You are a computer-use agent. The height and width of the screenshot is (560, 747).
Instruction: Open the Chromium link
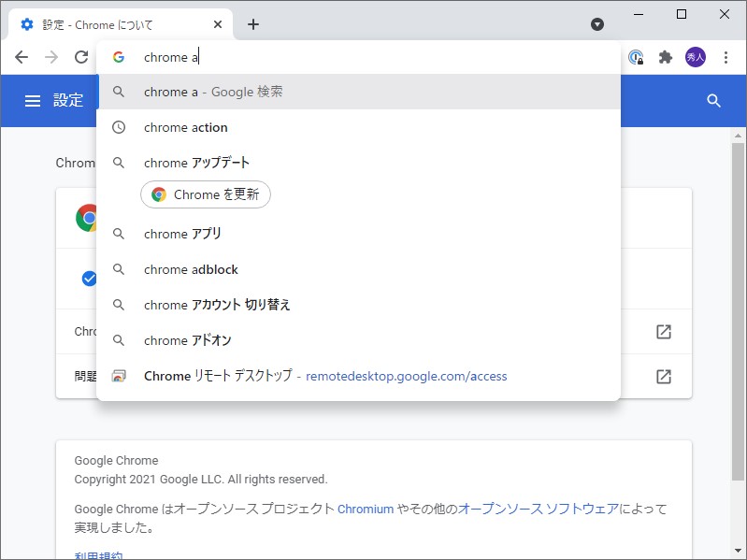366,509
